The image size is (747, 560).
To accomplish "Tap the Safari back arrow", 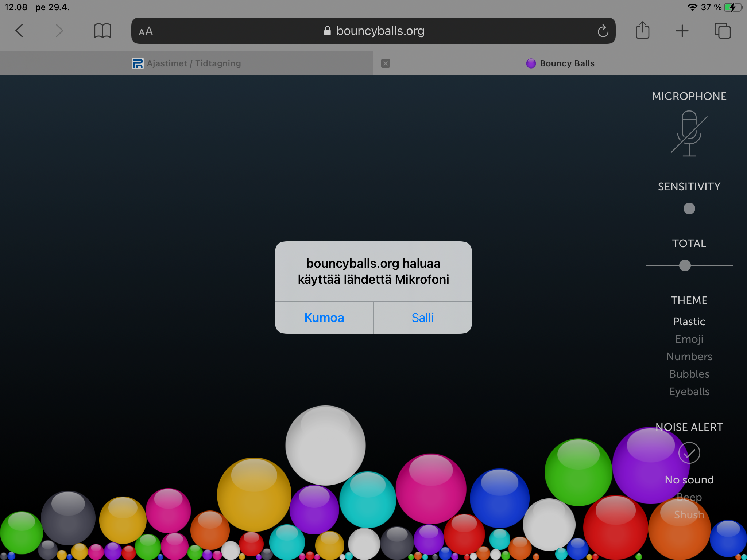I will tap(20, 31).
